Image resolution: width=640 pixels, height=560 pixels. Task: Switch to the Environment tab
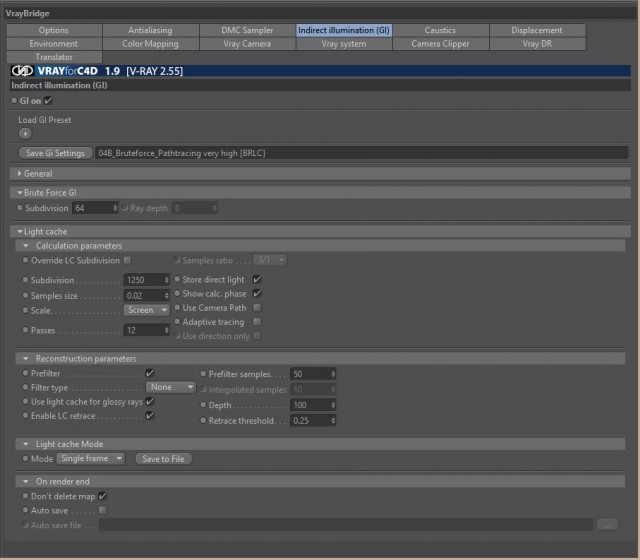coord(54,44)
